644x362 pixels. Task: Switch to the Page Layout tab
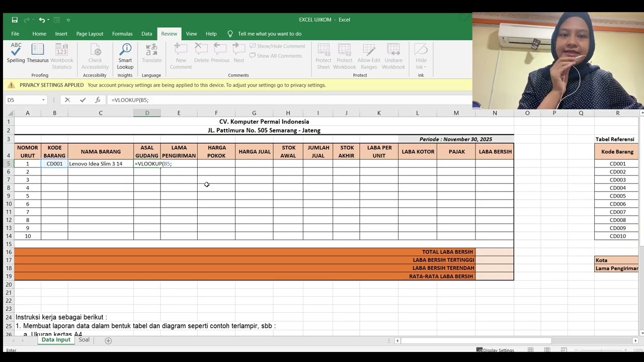[x=90, y=34]
